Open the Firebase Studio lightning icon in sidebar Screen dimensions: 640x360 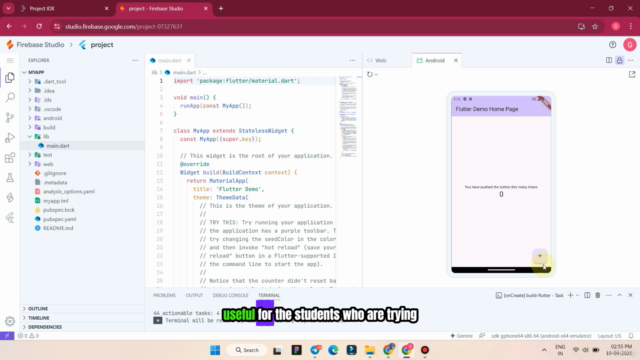(10, 198)
